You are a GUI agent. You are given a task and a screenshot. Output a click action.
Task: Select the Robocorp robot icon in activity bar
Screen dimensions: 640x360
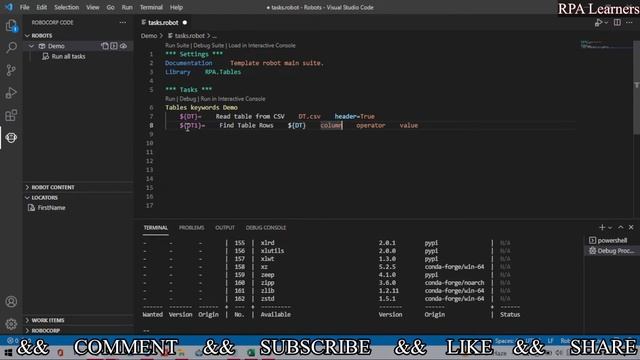pyautogui.click(x=11, y=138)
